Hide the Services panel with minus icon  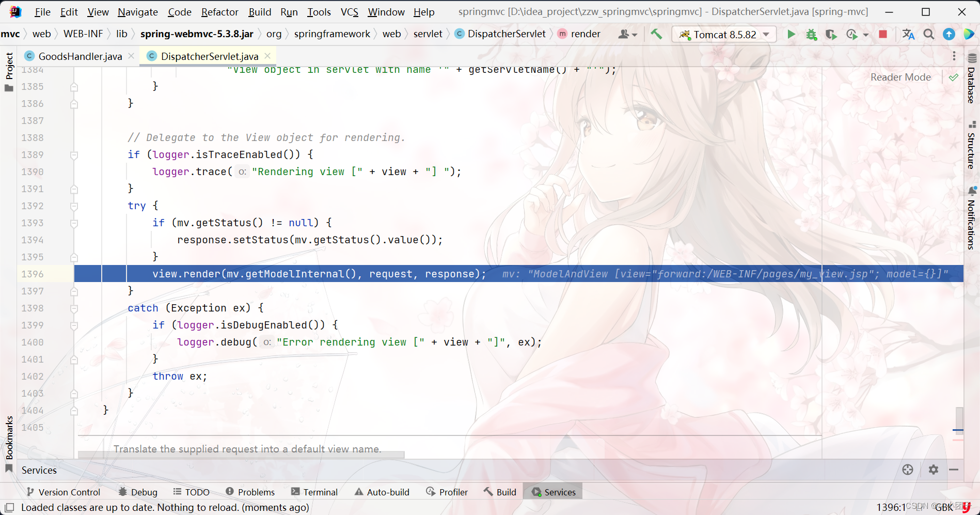[954, 470]
